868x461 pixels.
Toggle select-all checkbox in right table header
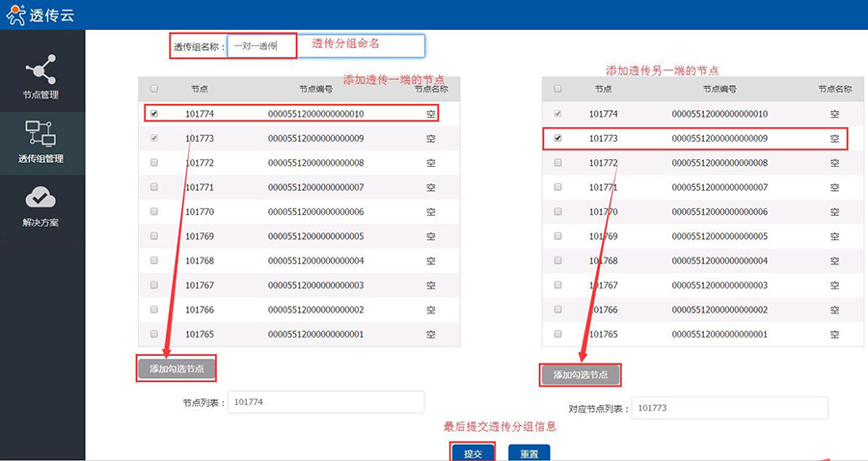pos(557,89)
